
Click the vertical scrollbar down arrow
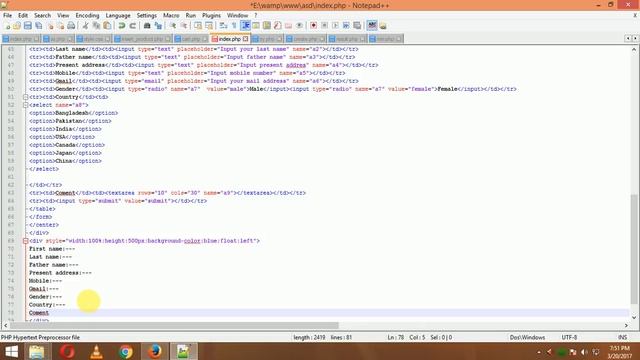tap(633, 317)
